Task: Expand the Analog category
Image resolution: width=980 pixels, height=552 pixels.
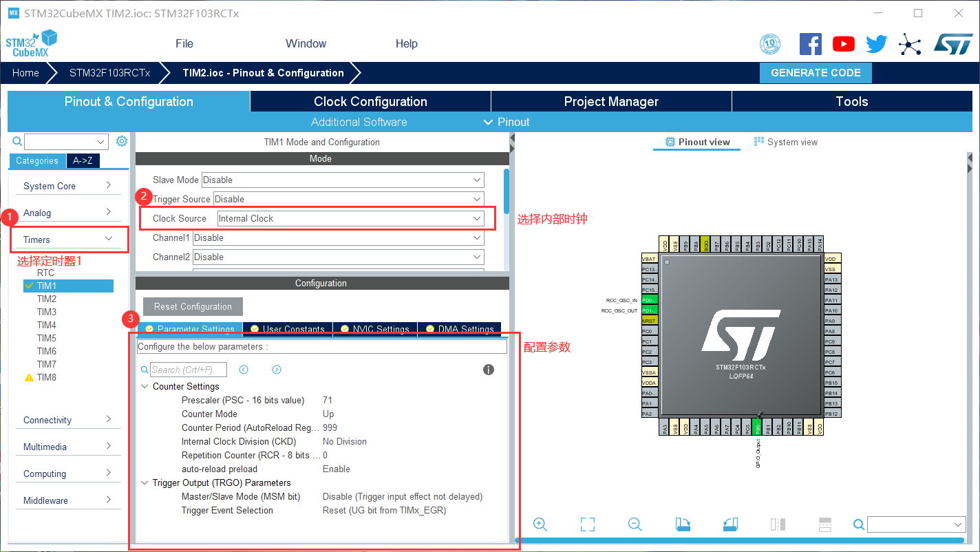Action: (68, 213)
